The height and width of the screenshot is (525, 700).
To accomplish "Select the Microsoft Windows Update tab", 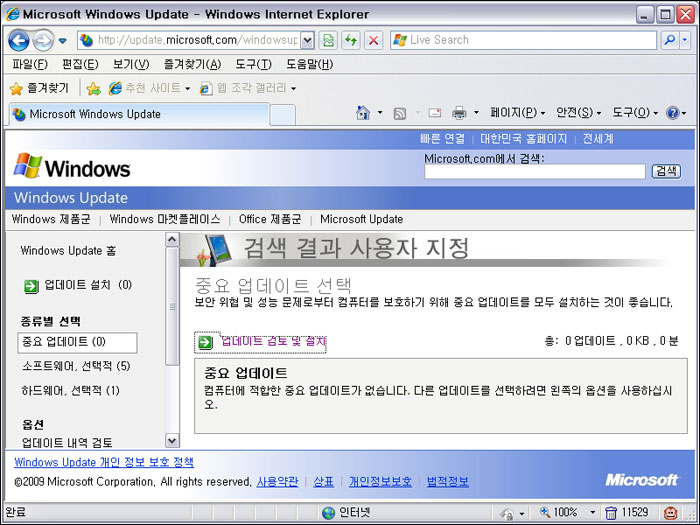I will coord(139,114).
